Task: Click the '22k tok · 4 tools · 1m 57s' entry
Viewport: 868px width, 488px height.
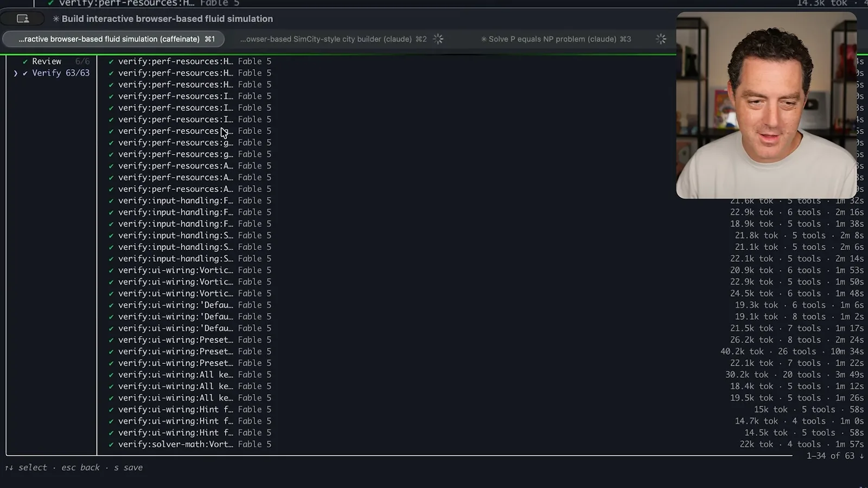Action: coord(802,445)
